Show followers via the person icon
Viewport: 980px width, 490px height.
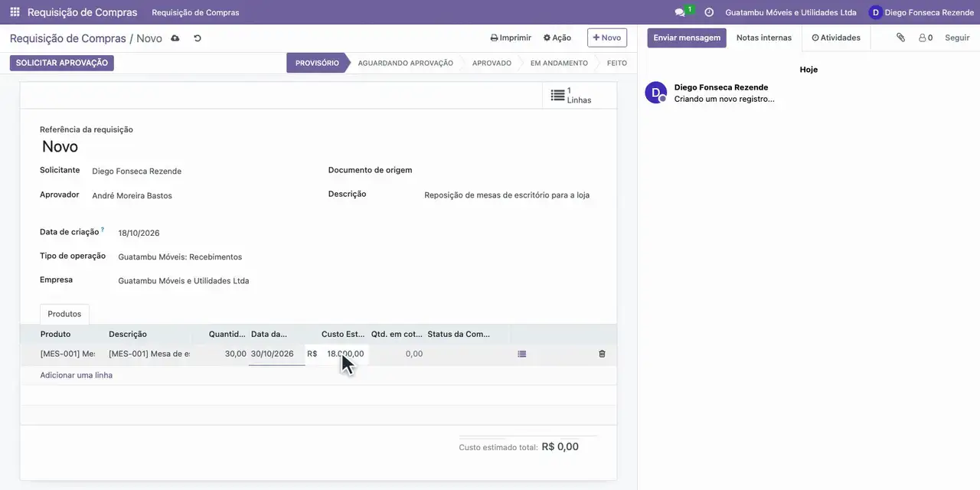tap(926, 38)
